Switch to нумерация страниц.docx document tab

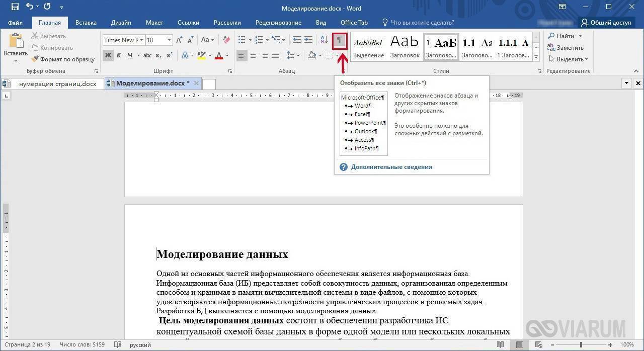tap(57, 83)
